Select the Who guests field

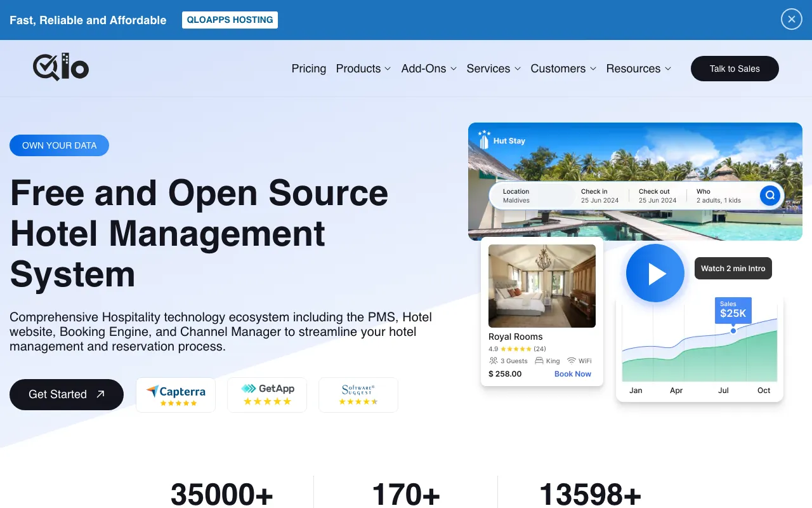tap(719, 196)
